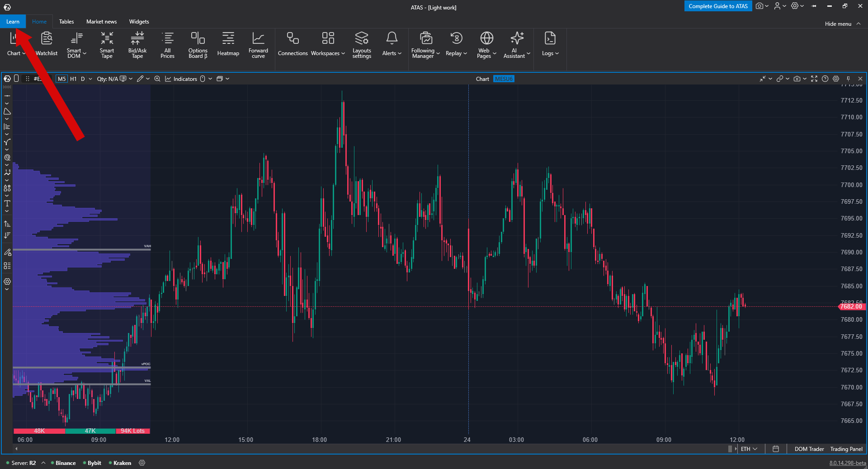Expand the Web Pages menu
Viewport: 868px width, 469px height.
click(x=486, y=45)
